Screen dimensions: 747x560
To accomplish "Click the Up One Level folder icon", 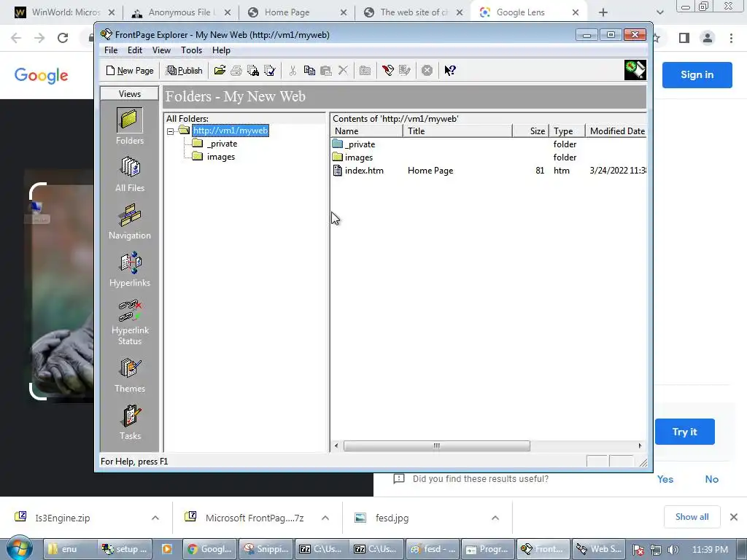I will pyautogui.click(x=365, y=71).
